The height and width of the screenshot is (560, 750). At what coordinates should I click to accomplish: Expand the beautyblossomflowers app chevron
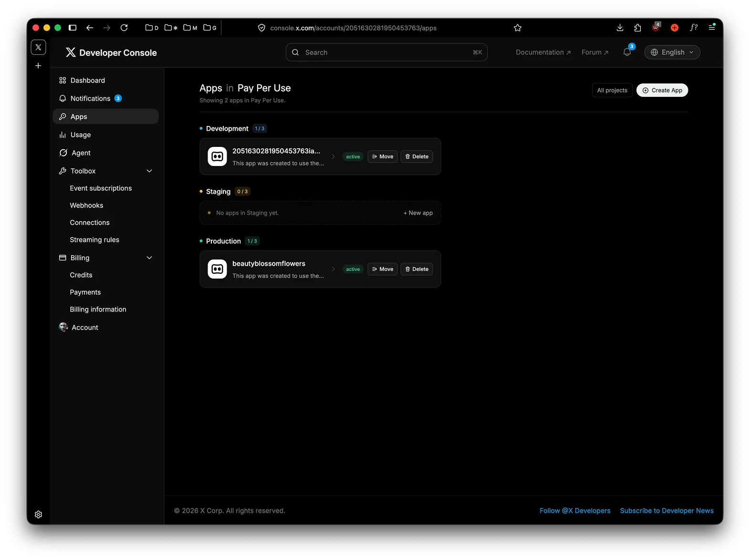333,269
